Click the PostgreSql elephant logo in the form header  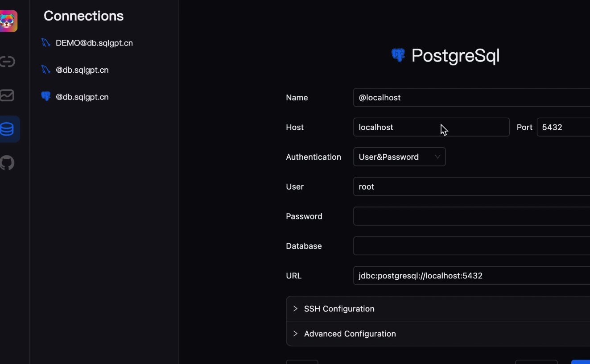coord(398,55)
